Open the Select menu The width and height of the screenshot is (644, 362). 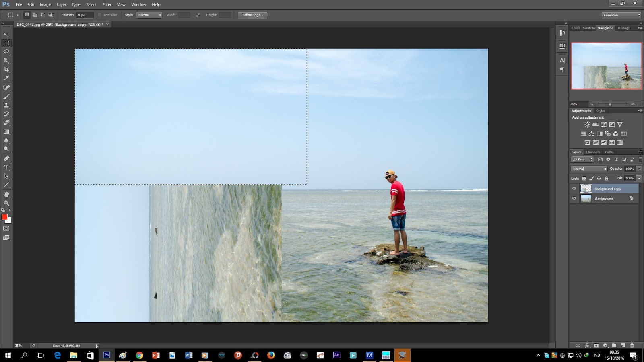point(91,4)
